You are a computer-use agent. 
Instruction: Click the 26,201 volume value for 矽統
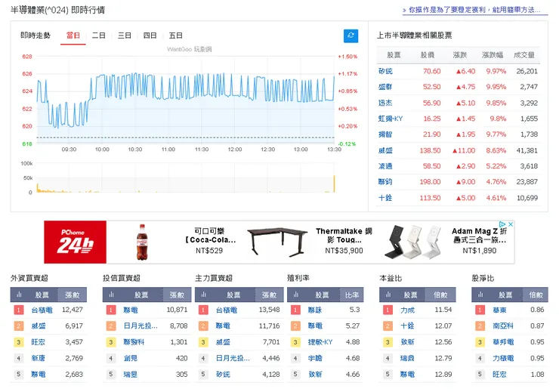point(527,71)
